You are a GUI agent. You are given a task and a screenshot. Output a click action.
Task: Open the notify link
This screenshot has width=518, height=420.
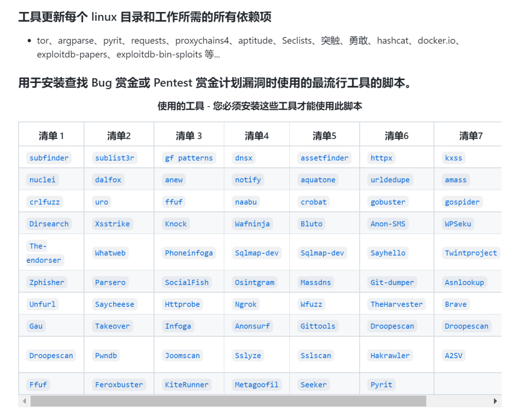click(x=248, y=180)
